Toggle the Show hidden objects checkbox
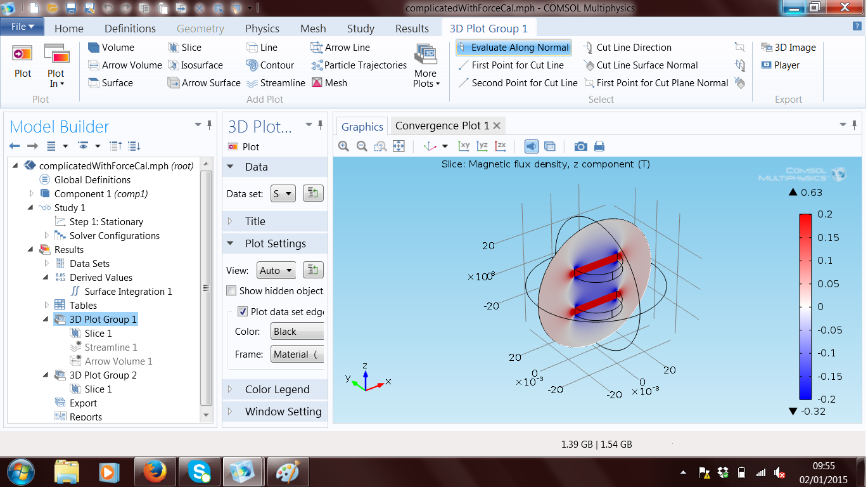 [x=232, y=291]
